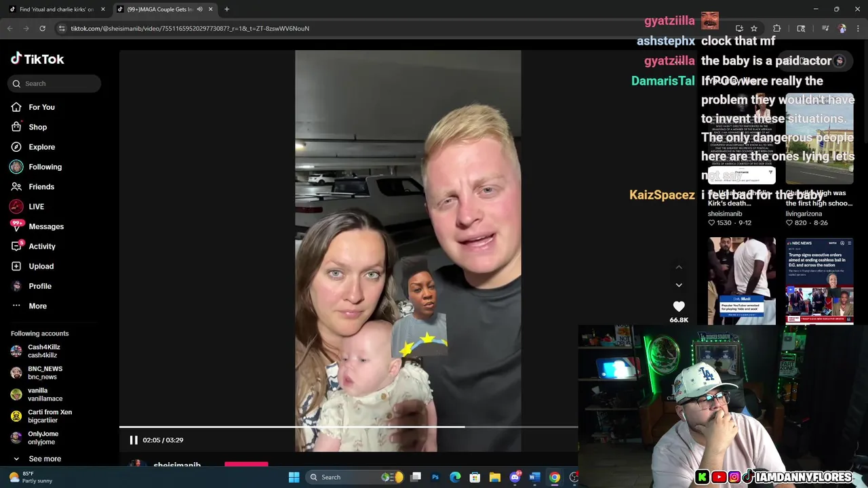Expand See more following accounts
868x488 pixels.
(45, 459)
